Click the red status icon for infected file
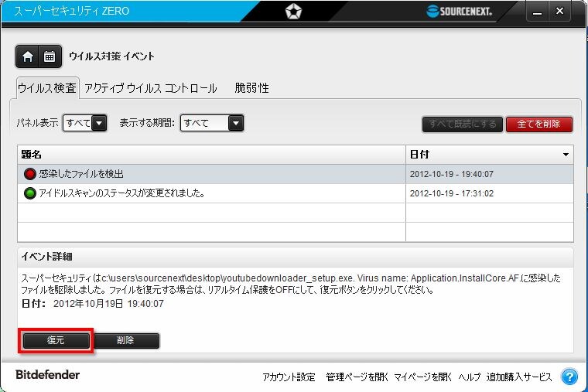 (x=29, y=174)
